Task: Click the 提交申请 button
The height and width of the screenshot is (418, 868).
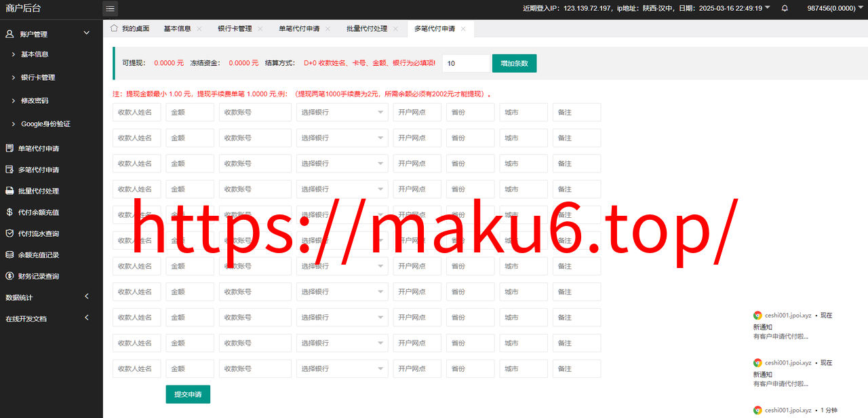Action: click(188, 394)
